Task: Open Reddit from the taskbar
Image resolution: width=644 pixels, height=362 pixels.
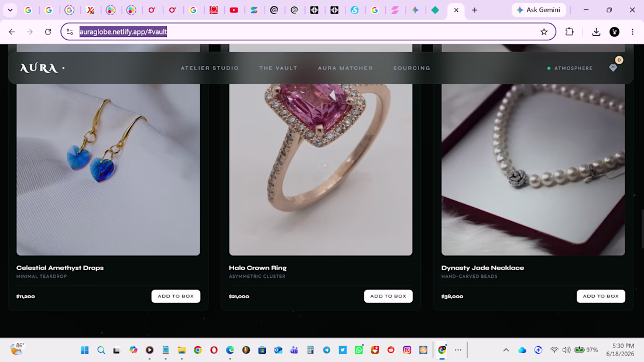Action: [391, 350]
